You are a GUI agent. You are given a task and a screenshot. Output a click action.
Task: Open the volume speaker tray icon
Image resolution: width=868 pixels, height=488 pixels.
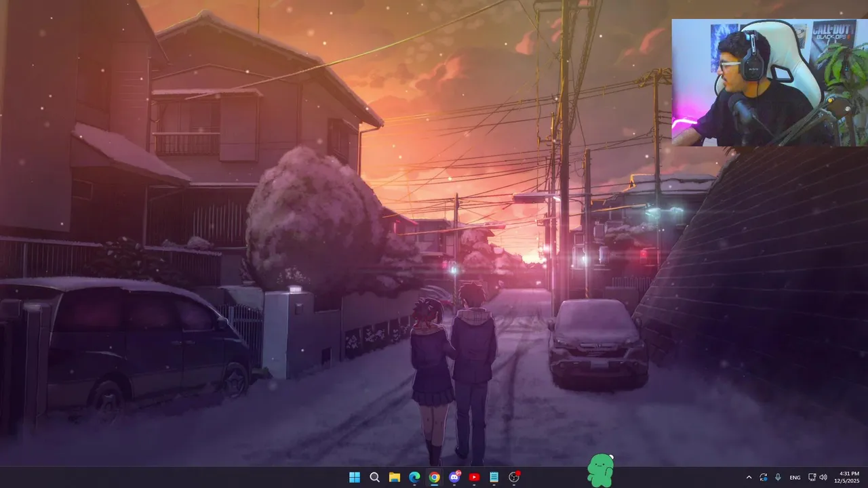[823, 477]
